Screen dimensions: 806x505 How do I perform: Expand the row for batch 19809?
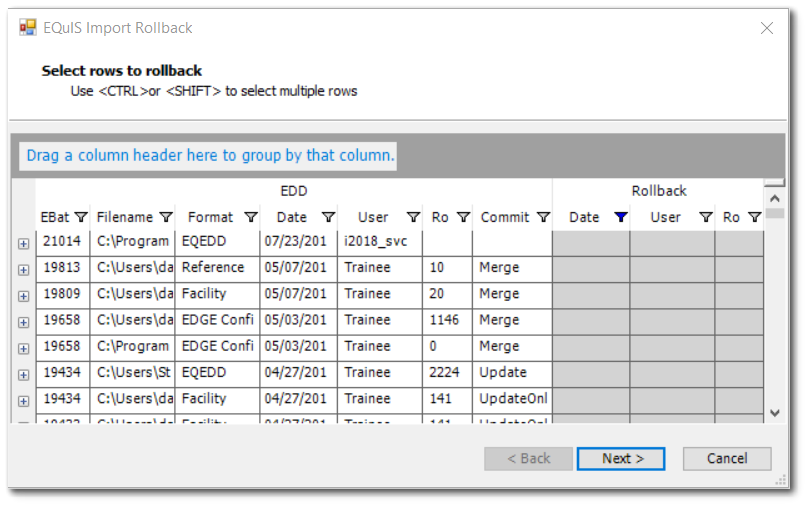23,296
